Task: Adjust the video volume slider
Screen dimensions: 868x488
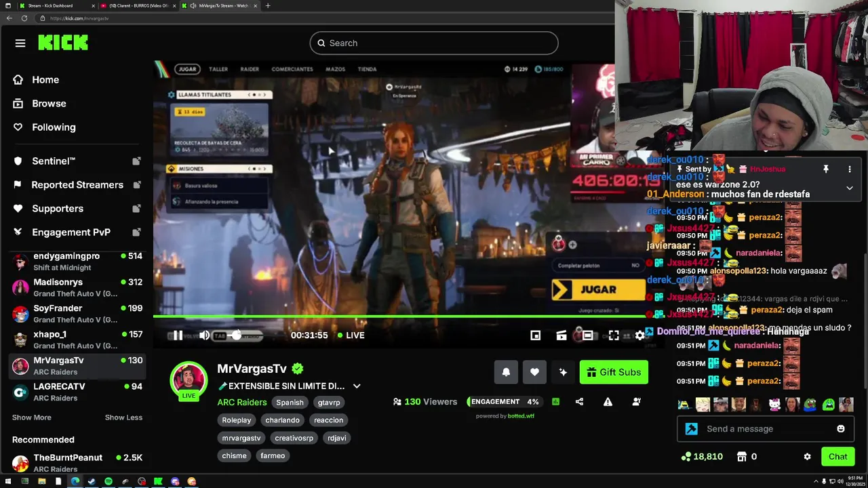Action: pos(237,335)
